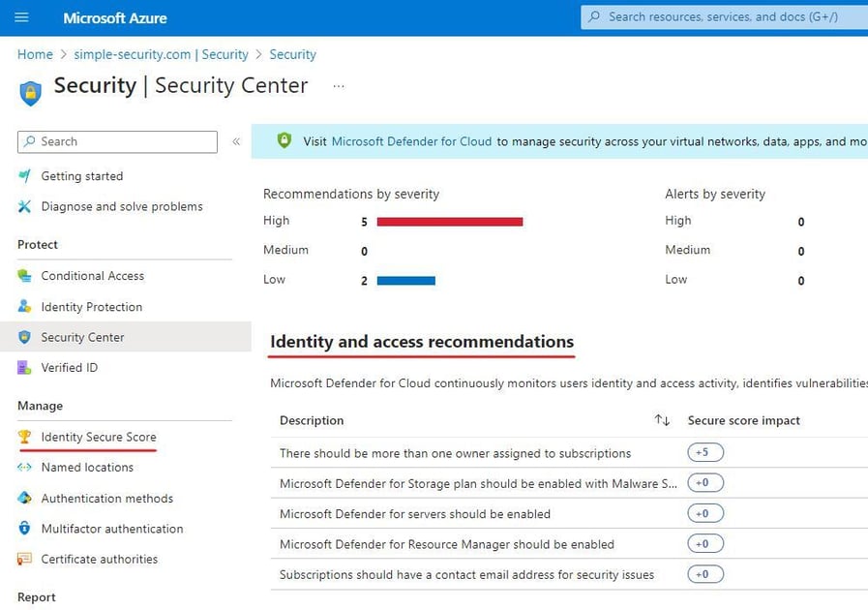This screenshot has width=868, height=610.
Task: Open Identity Secure Score page
Action: coord(99,437)
